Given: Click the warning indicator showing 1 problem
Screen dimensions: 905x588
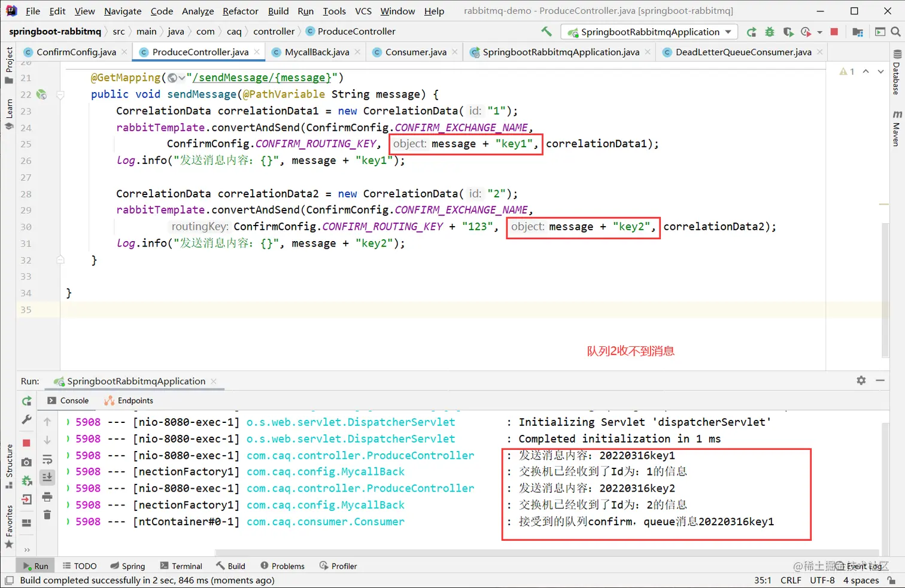Looking at the screenshot, I should coord(847,71).
